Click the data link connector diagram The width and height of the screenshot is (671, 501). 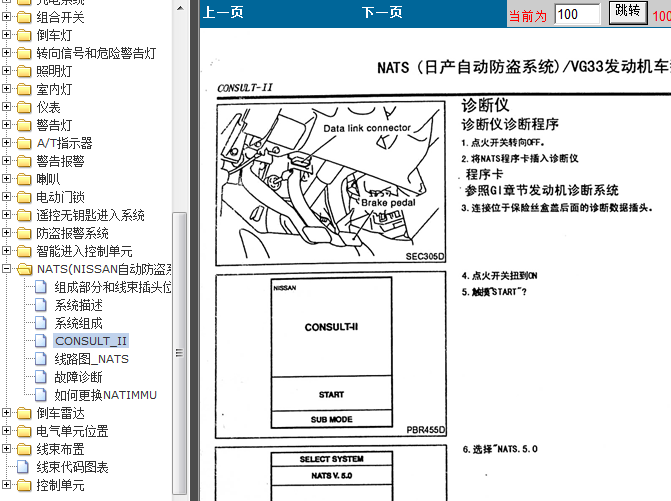click(x=331, y=183)
